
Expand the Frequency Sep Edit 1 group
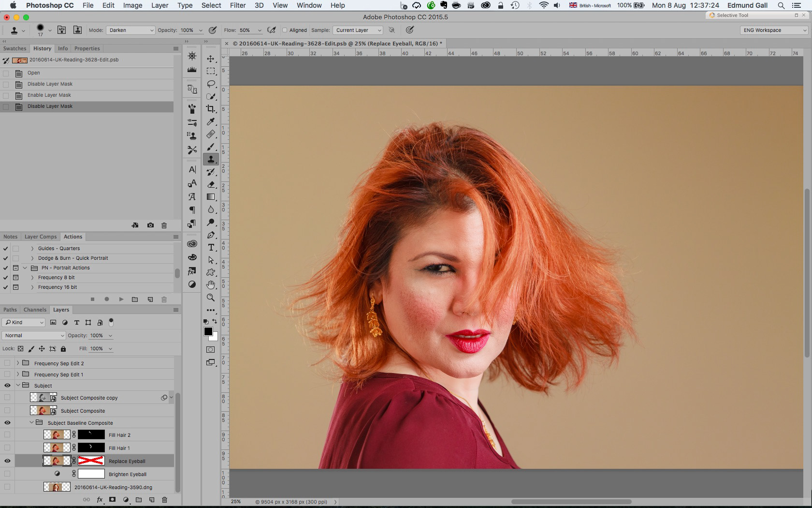(x=18, y=374)
